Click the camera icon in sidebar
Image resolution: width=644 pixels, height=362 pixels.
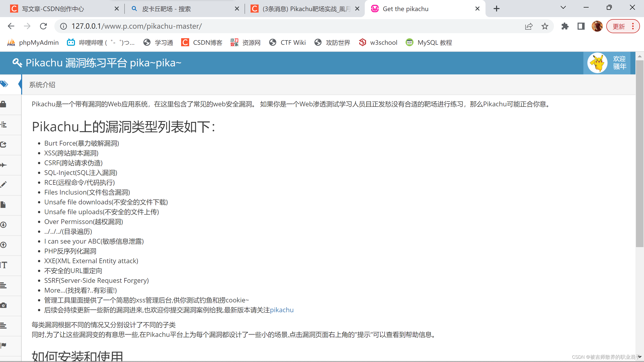pyautogui.click(x=4, y=305)
